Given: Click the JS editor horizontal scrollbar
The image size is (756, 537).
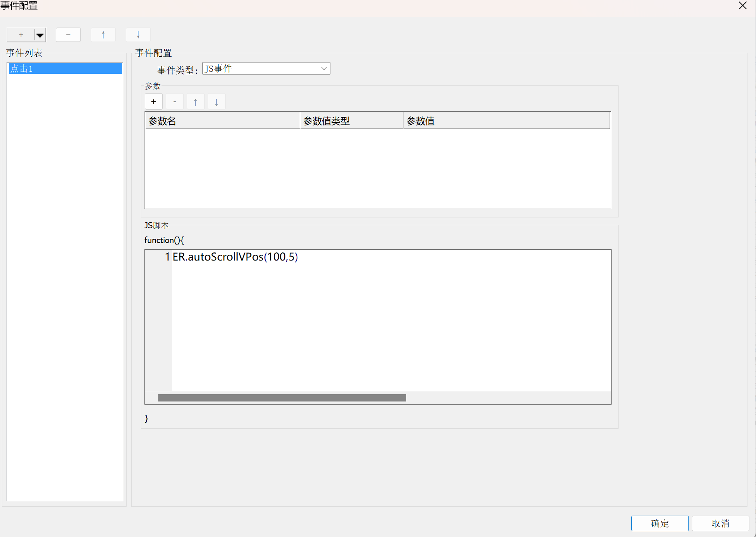Looking at the screenshot, I should coord(282,398).
